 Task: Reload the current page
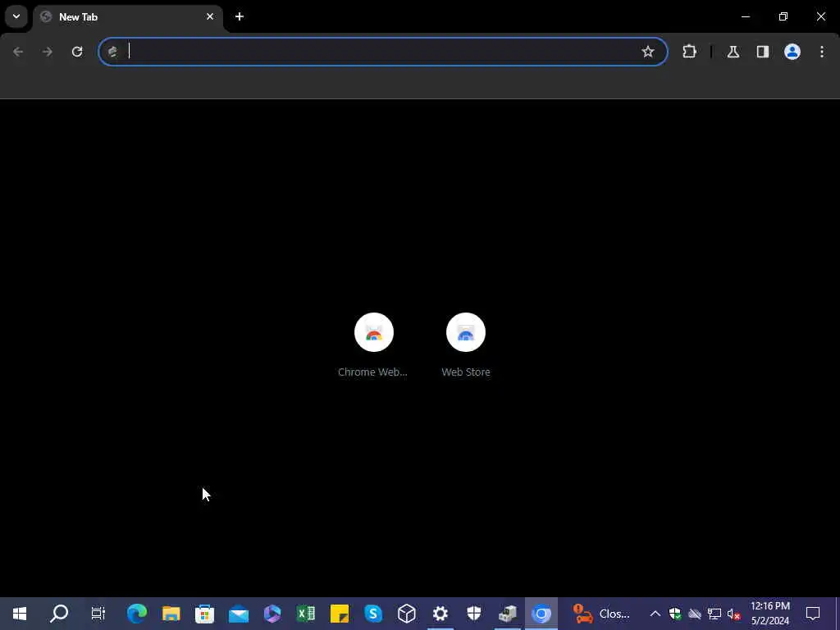point(77,52)
